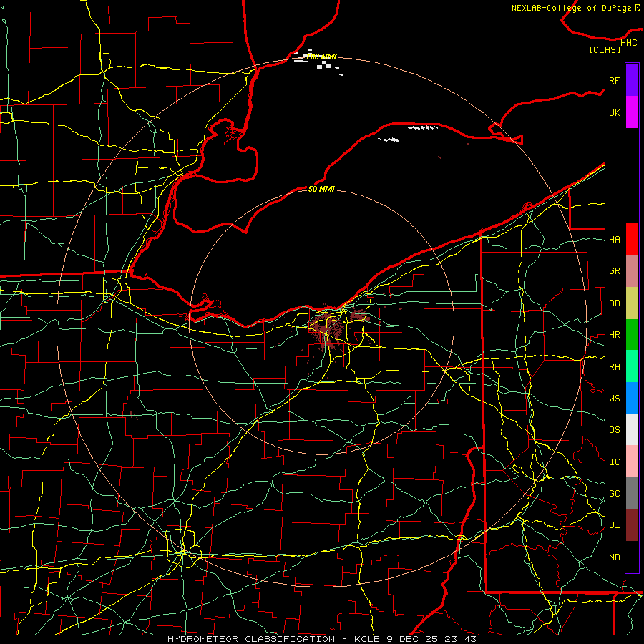Click the light pink IC legend swatch
Screen dimensions: 644x644
632,462
